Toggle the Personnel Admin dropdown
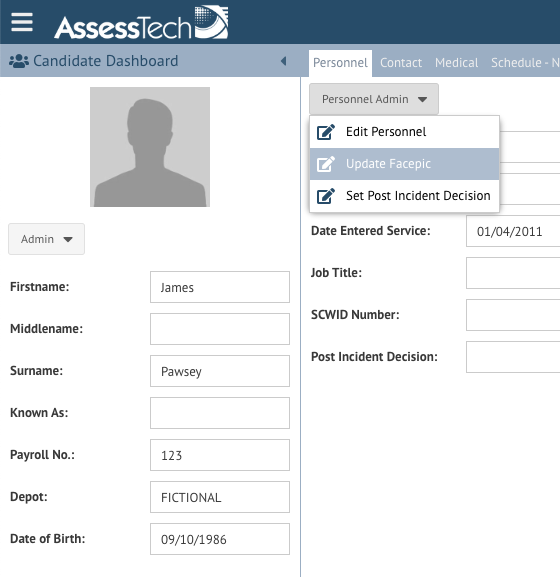This screenshot has width=560, height=577. (374, 99)
